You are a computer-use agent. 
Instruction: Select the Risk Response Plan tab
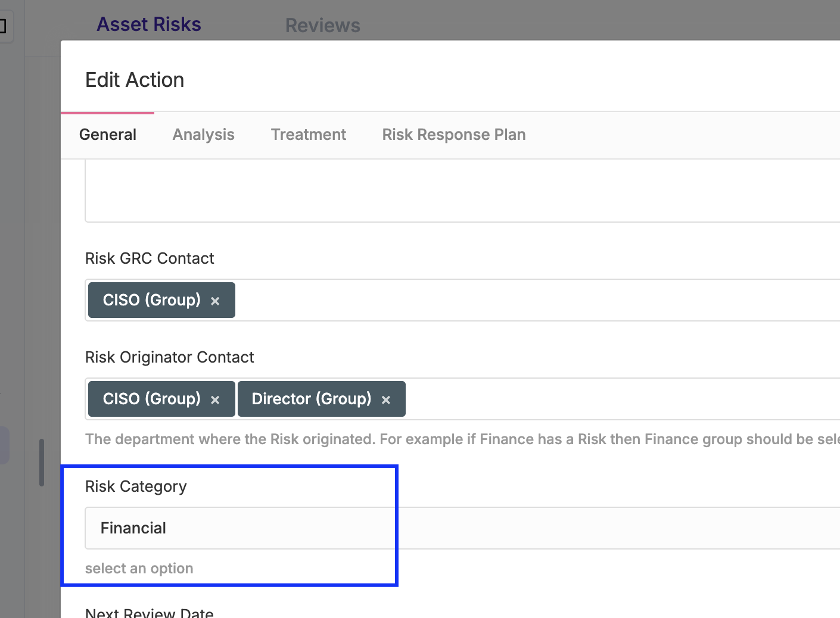pos(453,135)
